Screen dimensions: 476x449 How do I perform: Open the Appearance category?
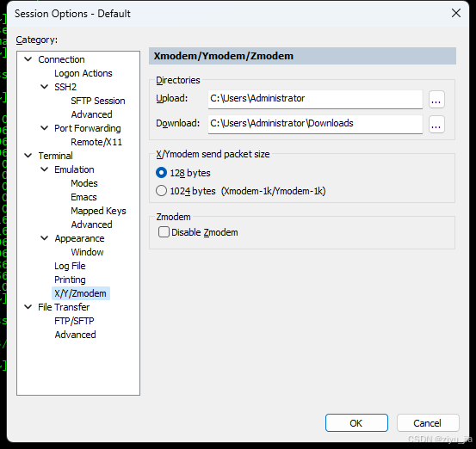click(x=79, y=238)
